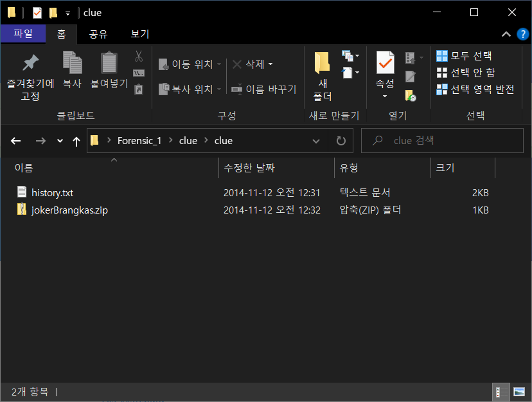Expand the chevron after Forensic_1 in path

coord(171,140)
